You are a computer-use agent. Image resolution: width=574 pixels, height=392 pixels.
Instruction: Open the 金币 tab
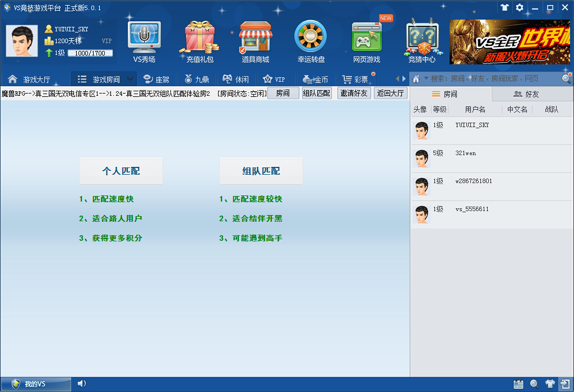click(x=315, y=79)
